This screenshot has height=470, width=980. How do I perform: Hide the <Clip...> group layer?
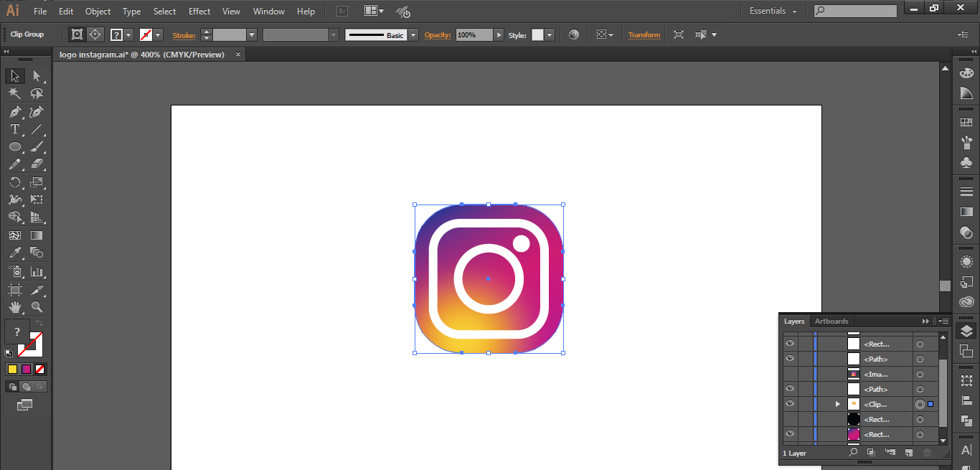pyautogui.click(x=790, y=404)
